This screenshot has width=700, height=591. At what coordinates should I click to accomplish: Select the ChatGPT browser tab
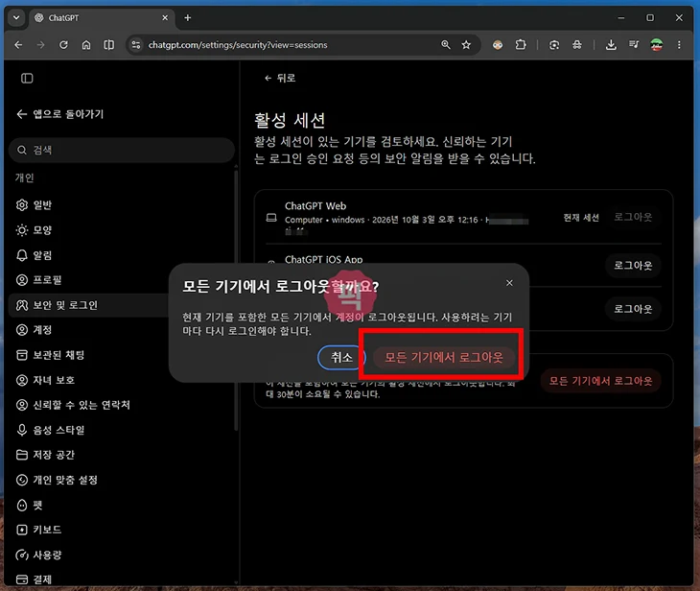[x=102, y=18]
